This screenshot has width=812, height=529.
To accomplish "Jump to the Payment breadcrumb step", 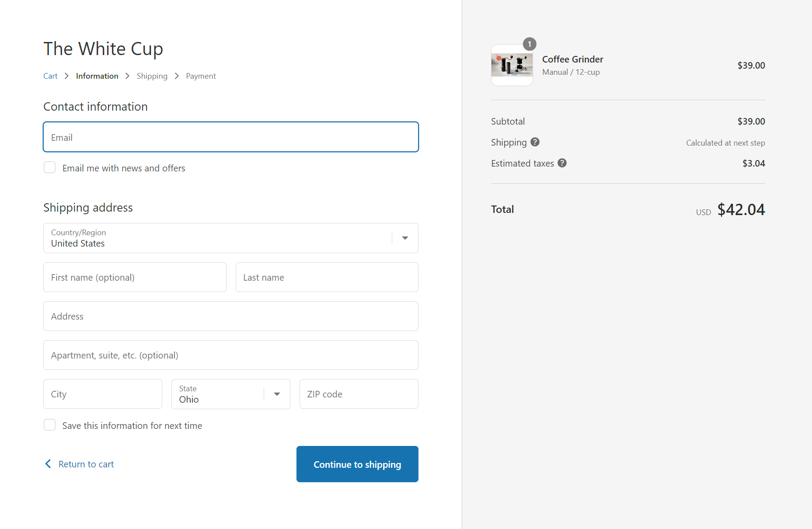I will (x=201, y=76).
